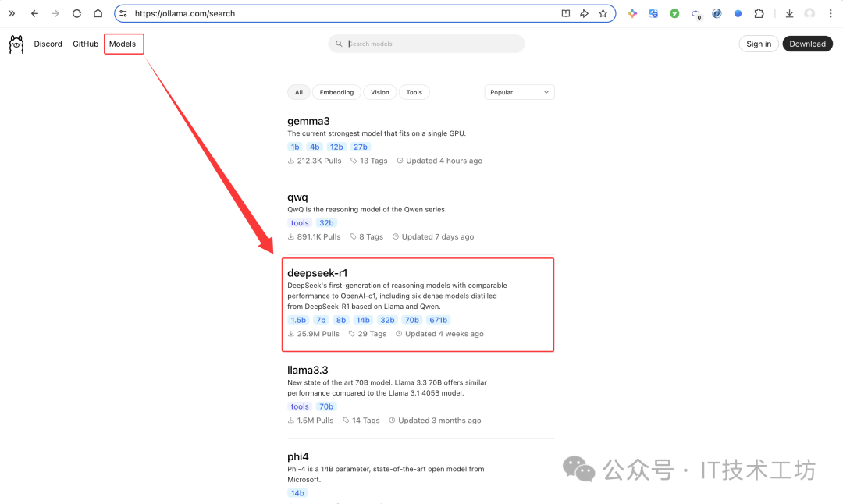The width and height of the screenshot is (843, 504).
Task: Click the Sign in button
Action: pos(759,44)
